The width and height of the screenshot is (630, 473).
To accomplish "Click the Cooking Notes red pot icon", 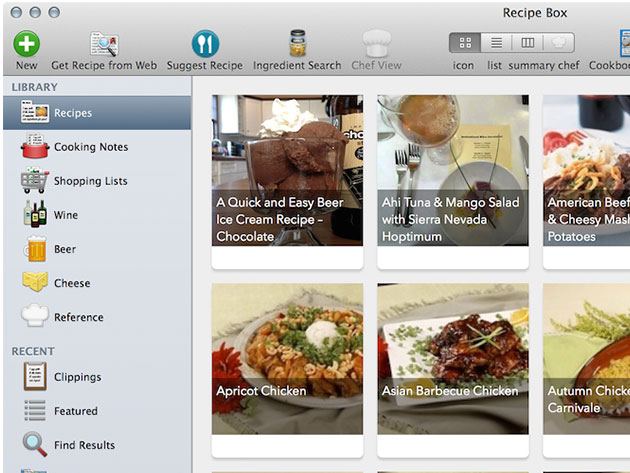I will pyautogui.click(x=35, y=146).
